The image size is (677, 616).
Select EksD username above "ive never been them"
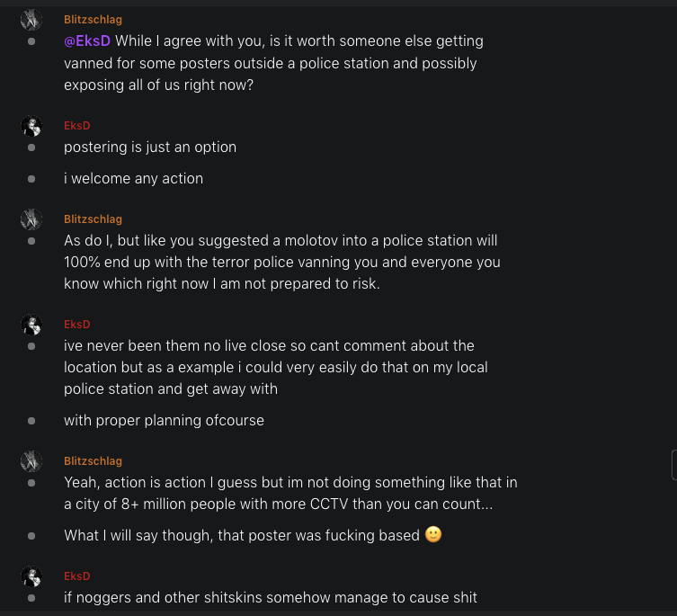pyautogui.click(x=77, y=325)
